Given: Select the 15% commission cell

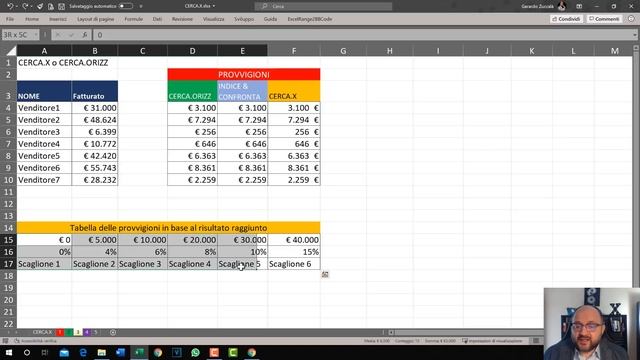Looking at the screenshot, I should tap(294, 252).
